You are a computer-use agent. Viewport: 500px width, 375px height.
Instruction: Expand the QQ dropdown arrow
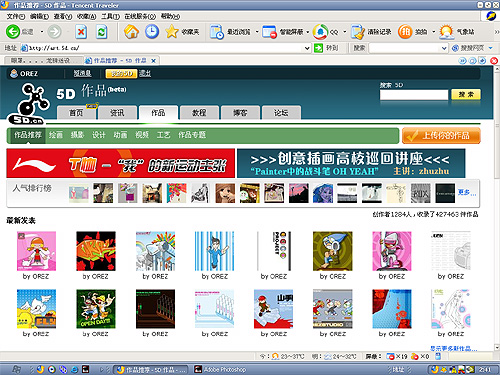pyautogui.click(x=345, y=32)
